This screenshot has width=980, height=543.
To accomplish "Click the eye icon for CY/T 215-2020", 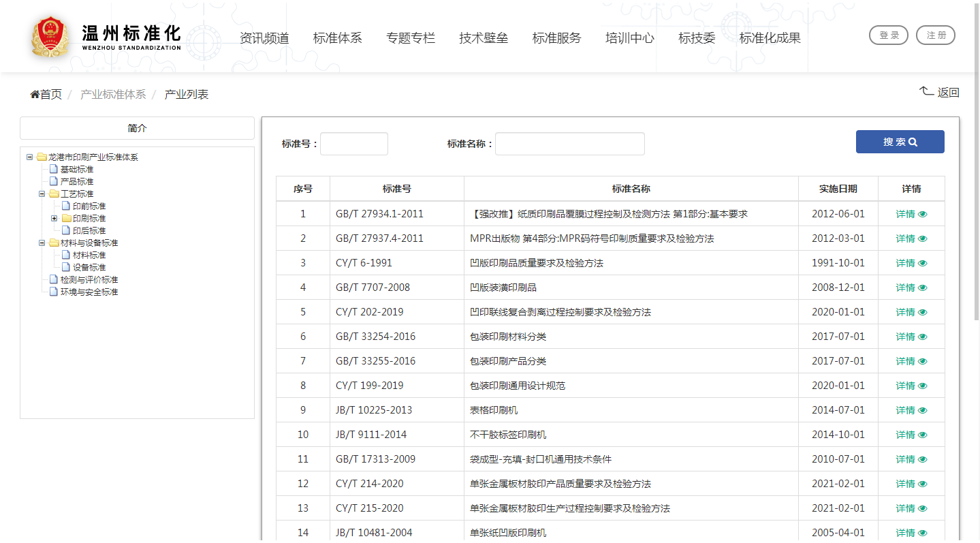I will tap(923, 508).
